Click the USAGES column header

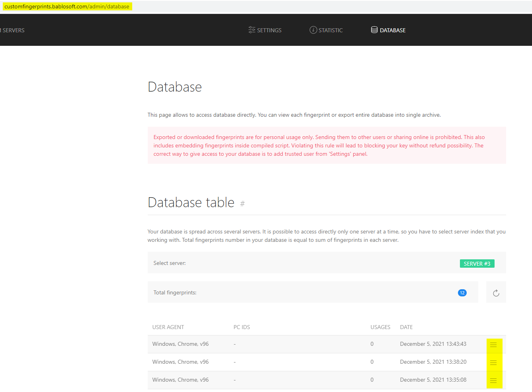pyautogui.click(x=380, y=327)
